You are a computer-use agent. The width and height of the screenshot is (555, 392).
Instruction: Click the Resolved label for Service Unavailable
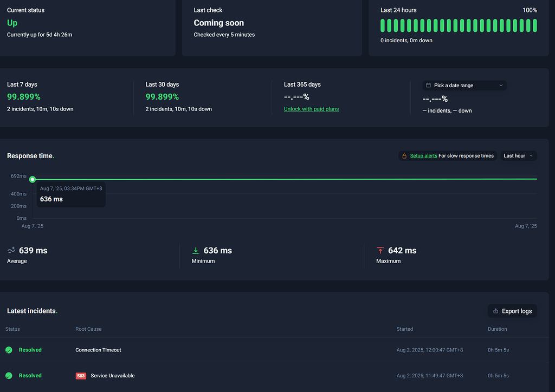pos(30,376)
